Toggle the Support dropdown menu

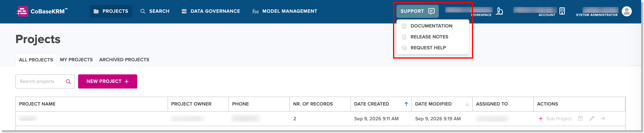[417, 11]
